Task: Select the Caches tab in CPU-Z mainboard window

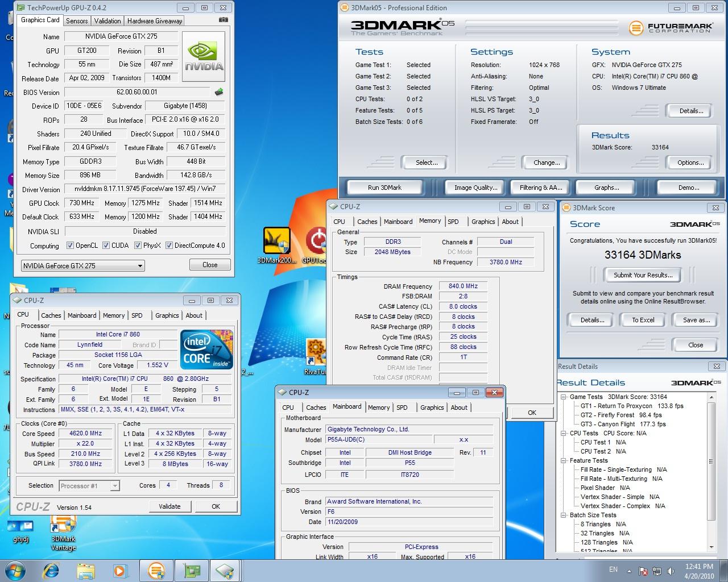Action: pyautogui.click(x=316, y=408)
